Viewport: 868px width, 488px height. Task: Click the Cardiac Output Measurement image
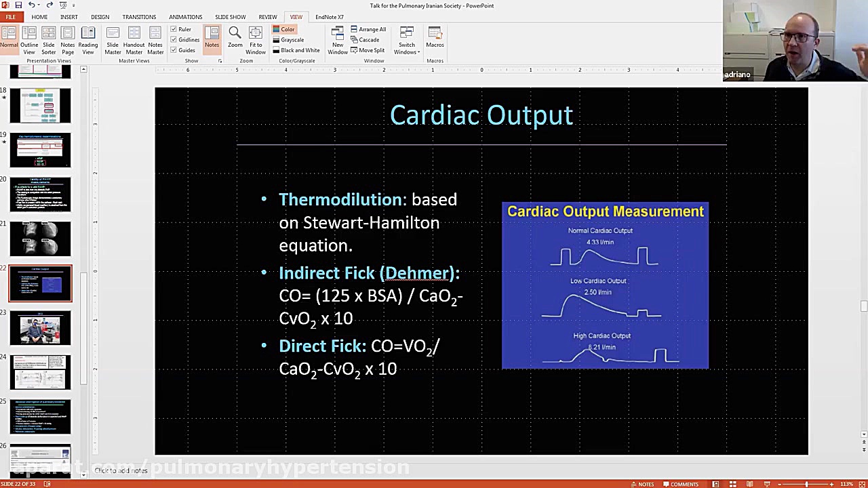(605, 285)
